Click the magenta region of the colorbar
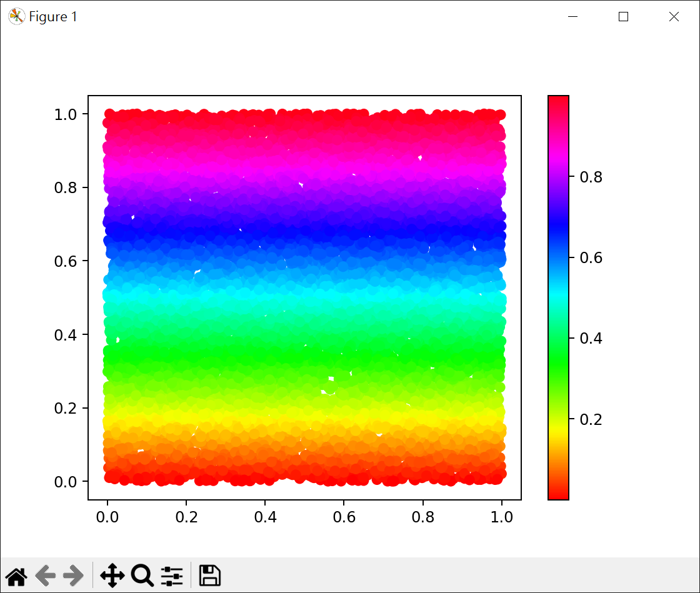Image resolution: width=700 pixels, height=593 pixels. (x=558, y=157)
